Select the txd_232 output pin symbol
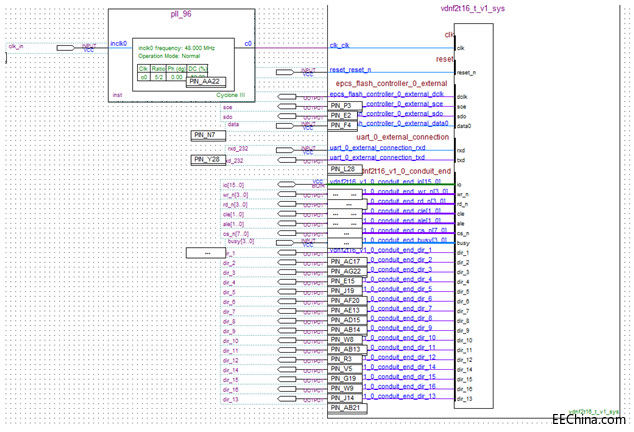This screenshot has width=634, height=432. click(x=287, y=160)
